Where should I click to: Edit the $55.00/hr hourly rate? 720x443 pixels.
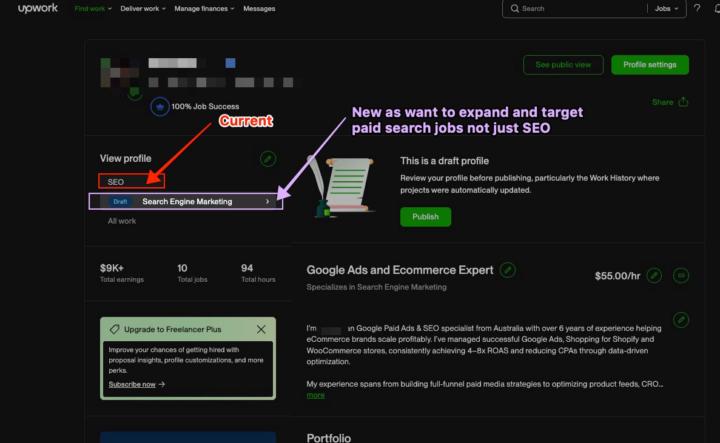click(654, 275)
